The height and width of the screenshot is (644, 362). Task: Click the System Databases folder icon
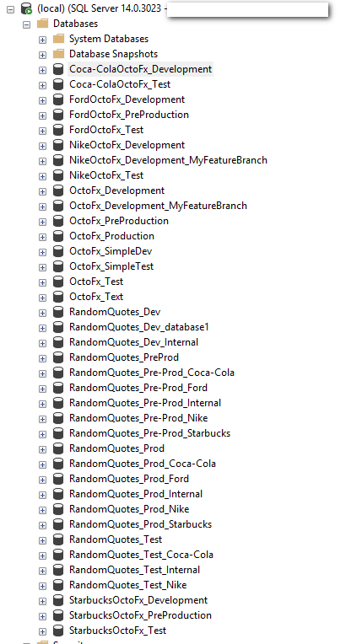coord(59,39)
